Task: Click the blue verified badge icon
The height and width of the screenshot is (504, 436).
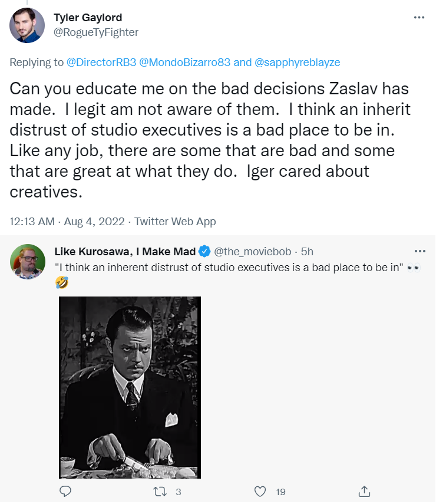Action: pyautogui.click(x=204, y=251)
